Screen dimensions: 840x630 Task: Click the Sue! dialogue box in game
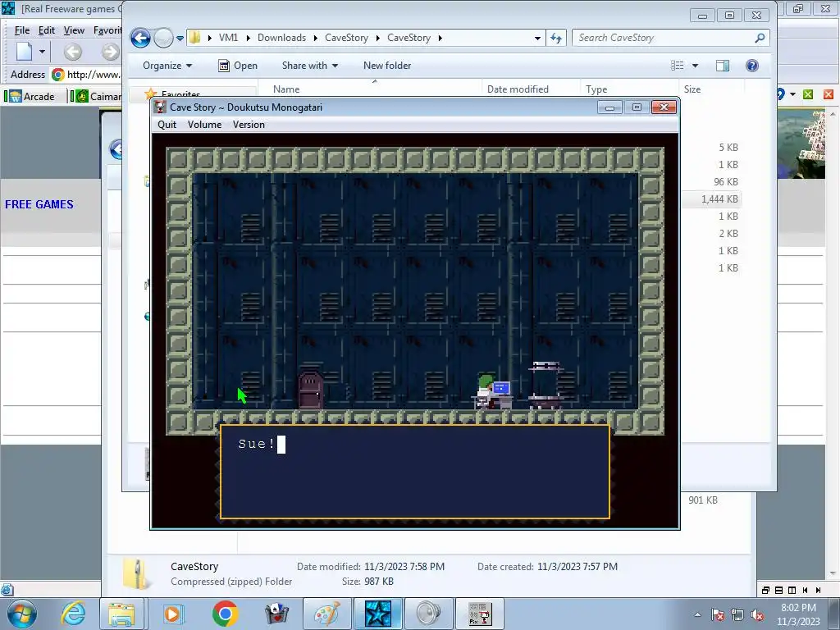click(415, 472)
